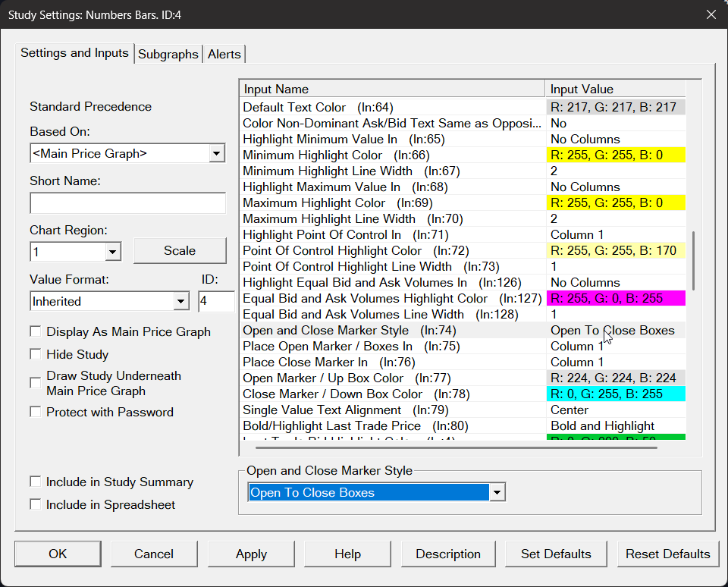Enable Protect with Password option
The image size is (728, 587).
coord(36,412)
